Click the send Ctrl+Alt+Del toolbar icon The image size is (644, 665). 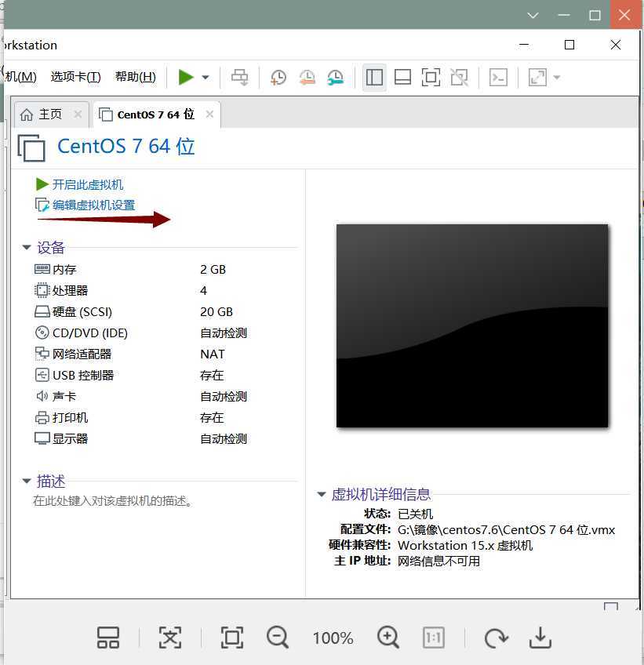coord(240,77)
